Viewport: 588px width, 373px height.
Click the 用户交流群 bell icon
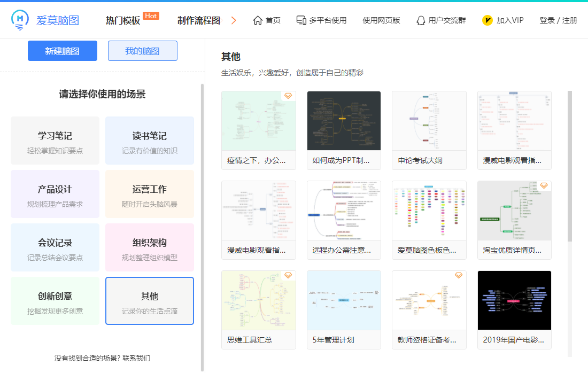click(420, 20)
